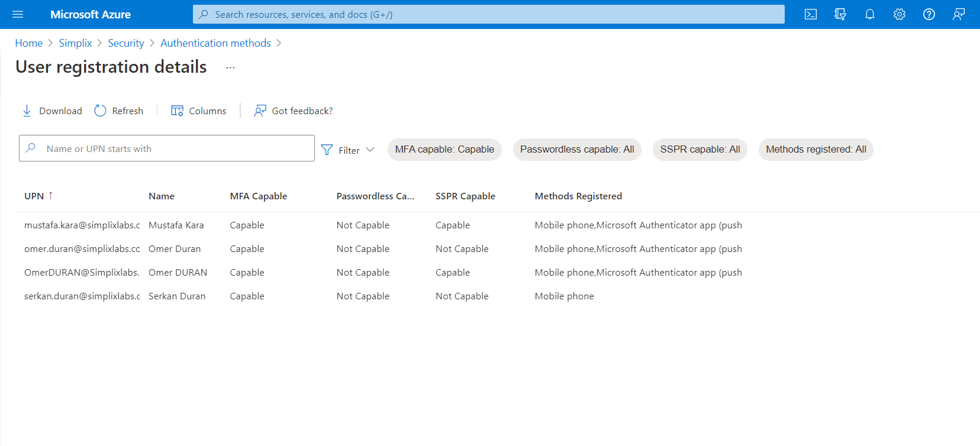Click the Got feedback person icon
Viewport: 980px width, 446px height.
(x=260, y=111)
